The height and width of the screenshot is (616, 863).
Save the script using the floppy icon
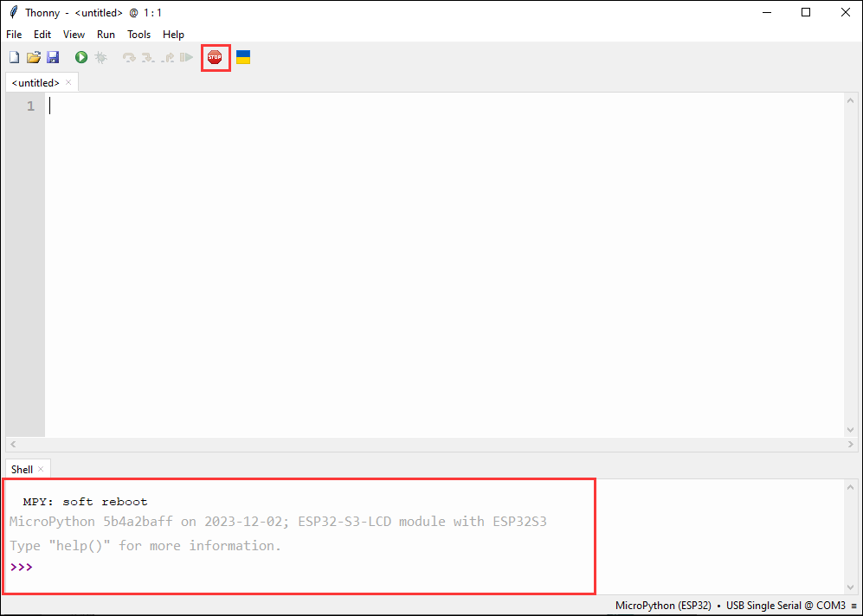tap(53, 58)
